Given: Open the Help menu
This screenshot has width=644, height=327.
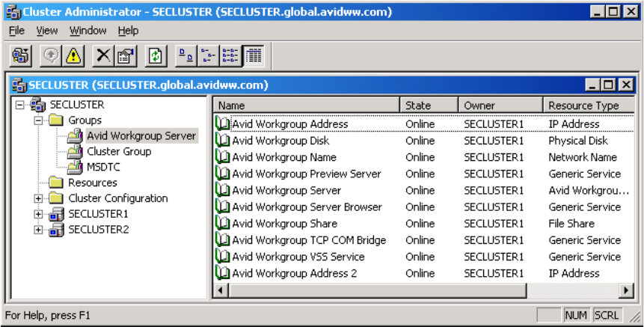Looking at the screenshot, I should pyautogui.click(x=128, y=31).
